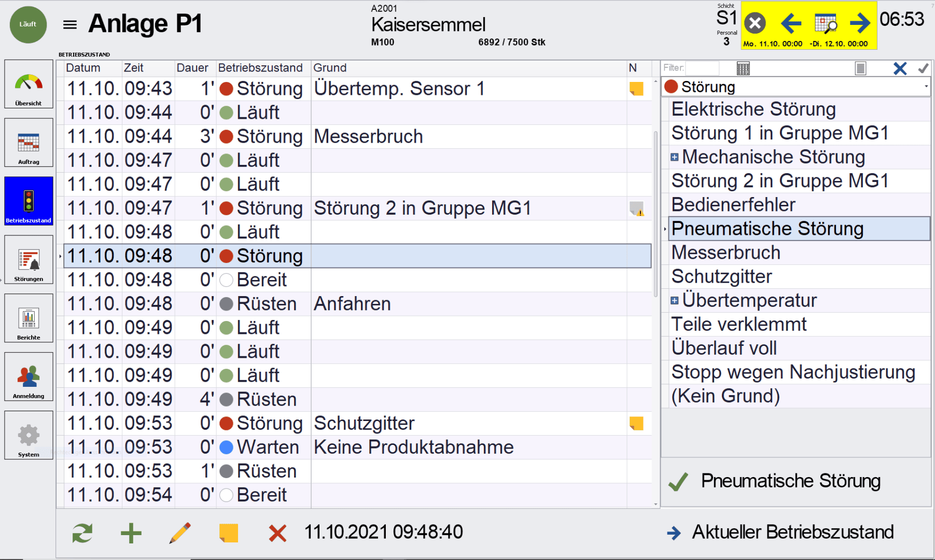
Task: Expand the Mechanische Störung entry
Action: pyautogui.click(x=674, y=157)
